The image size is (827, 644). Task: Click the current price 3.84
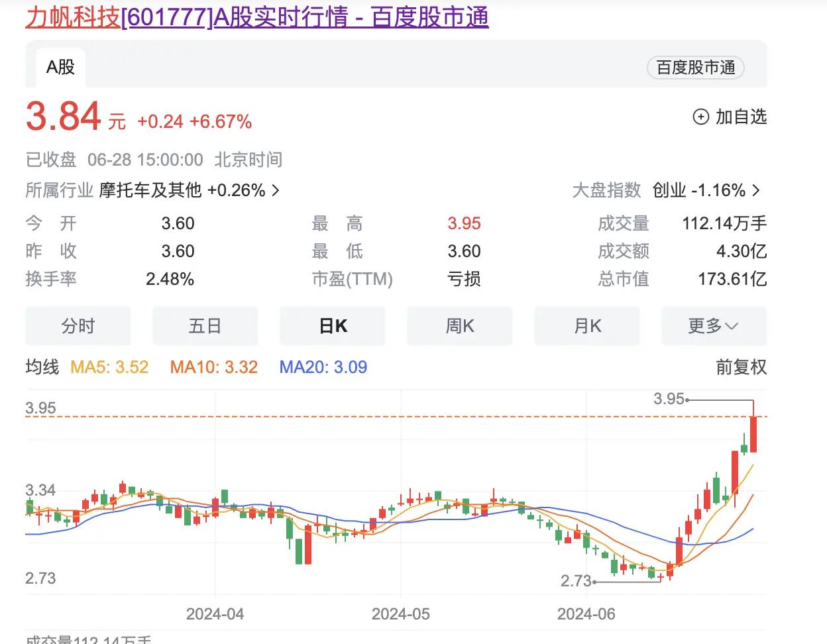64,117
